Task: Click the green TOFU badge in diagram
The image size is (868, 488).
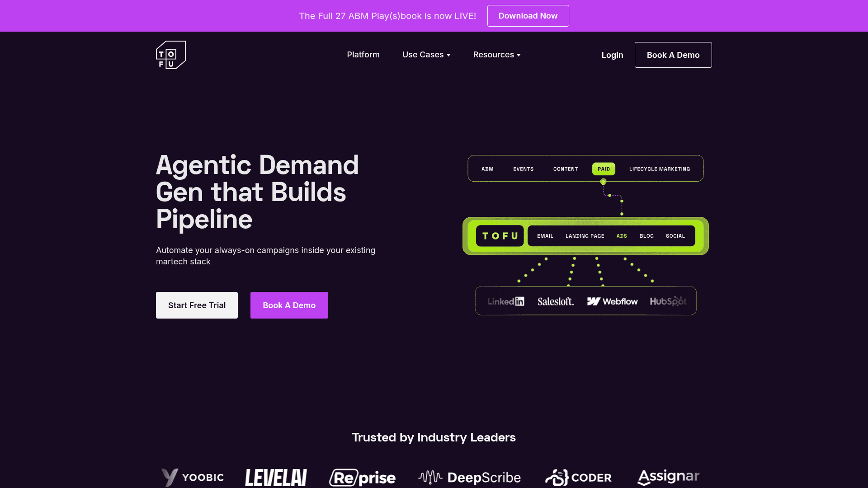Action: pos(500,236)
